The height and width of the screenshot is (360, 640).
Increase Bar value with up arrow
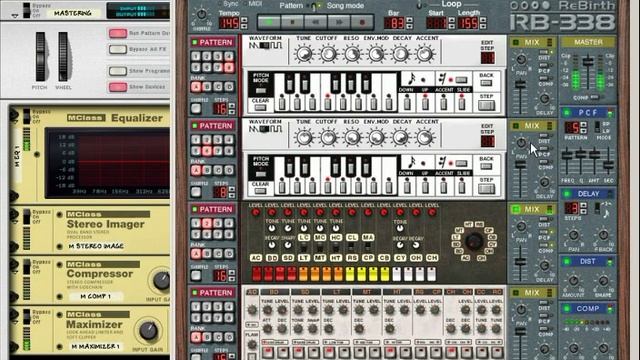(x=409, y=20)
